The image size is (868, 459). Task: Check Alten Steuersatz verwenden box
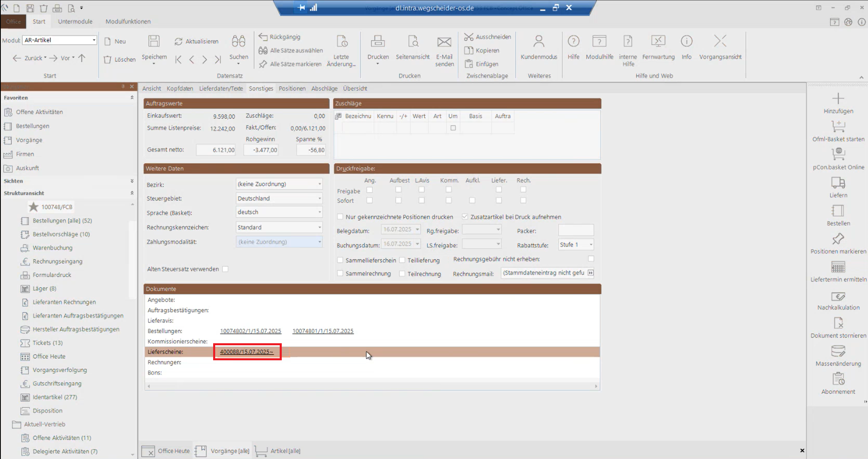225,269
